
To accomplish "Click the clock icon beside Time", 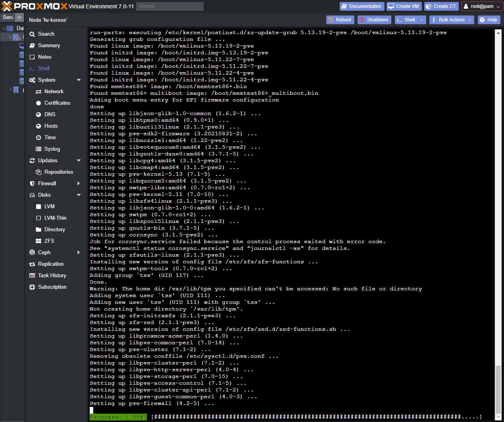I will (38, 138).
